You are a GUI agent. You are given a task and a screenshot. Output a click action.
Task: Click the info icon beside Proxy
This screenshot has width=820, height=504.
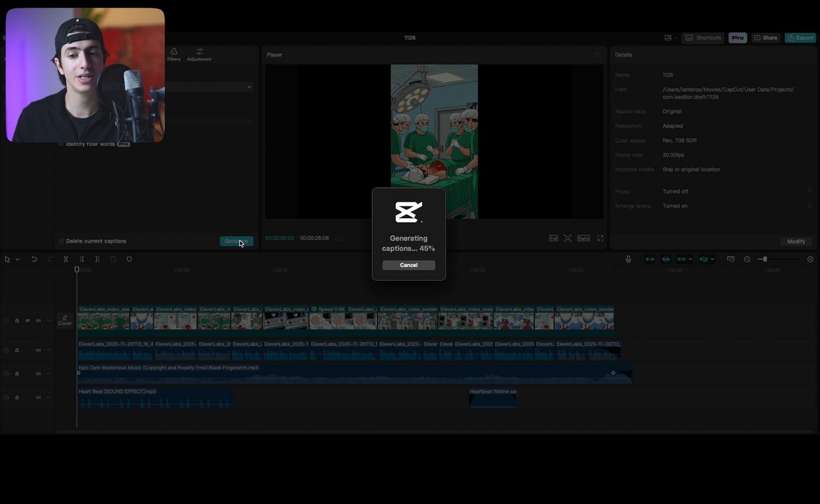(810, 190)
